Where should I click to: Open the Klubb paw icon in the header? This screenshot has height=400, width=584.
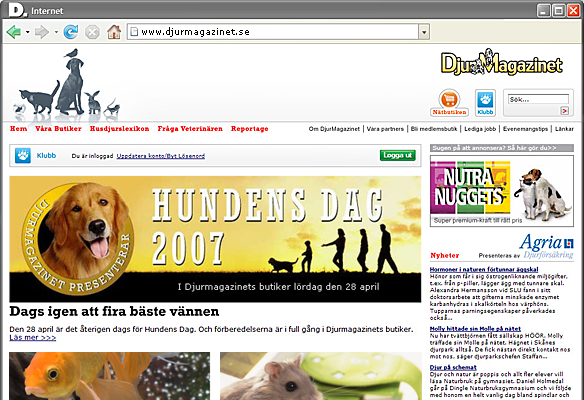[x=485, y=102]
